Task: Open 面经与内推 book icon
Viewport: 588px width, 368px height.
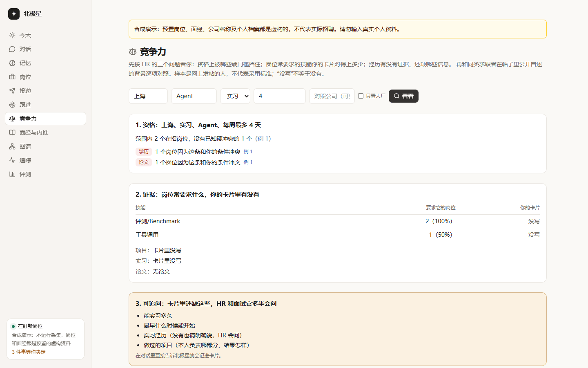Action: point(12,132)
